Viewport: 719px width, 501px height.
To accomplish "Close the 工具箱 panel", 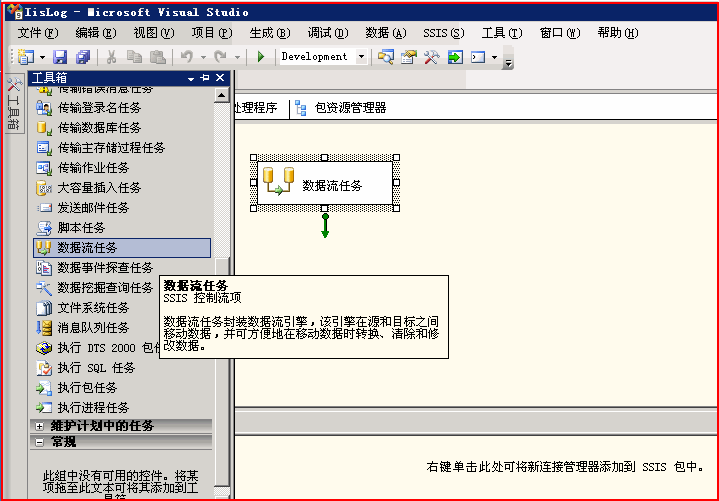I will click(x=220, y=78).
